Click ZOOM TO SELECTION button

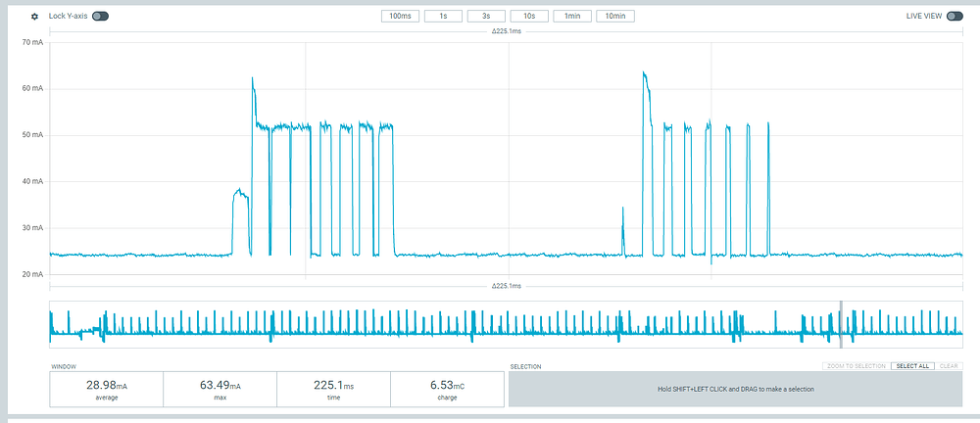point(856,366)
